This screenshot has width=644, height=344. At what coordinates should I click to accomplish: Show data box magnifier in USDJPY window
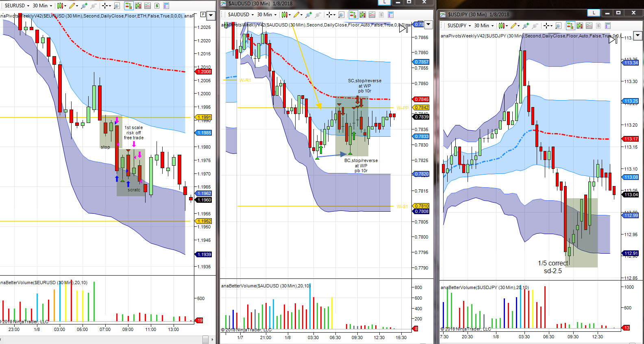coord(559,26)
